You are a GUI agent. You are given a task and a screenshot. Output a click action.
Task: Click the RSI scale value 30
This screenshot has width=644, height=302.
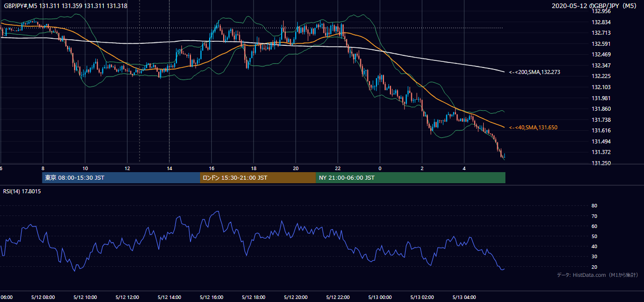click(x=595, y=257)
